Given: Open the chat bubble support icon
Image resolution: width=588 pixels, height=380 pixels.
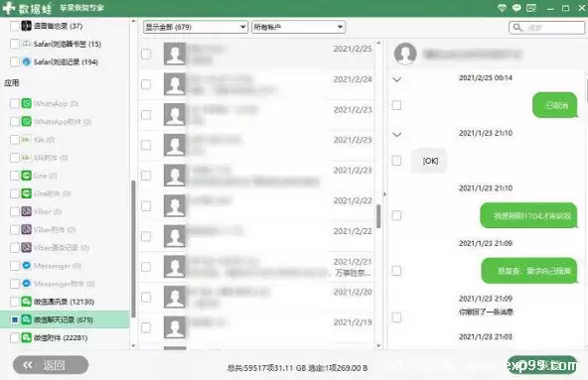Looking at the screenshot, I should (516, 8).
